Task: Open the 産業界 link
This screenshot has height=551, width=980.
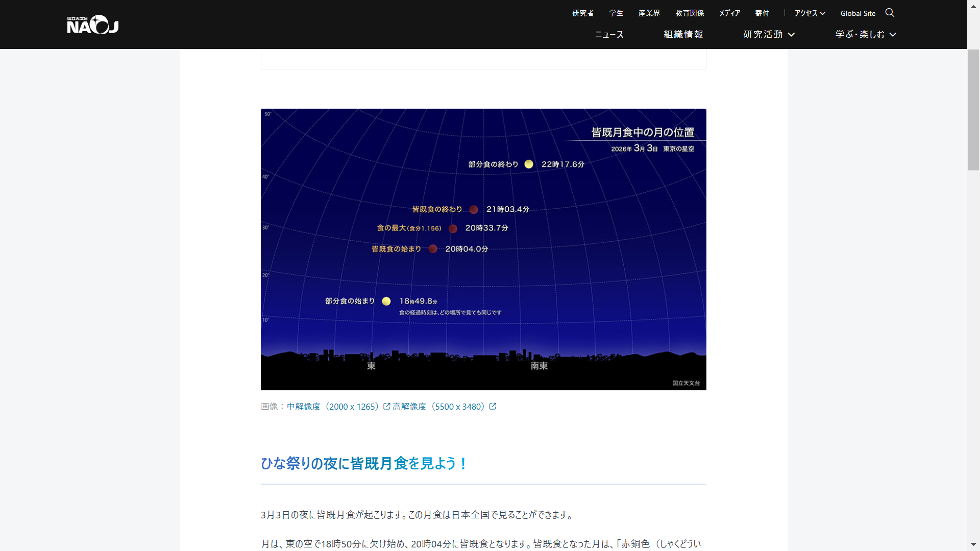Action: [649, 13]
